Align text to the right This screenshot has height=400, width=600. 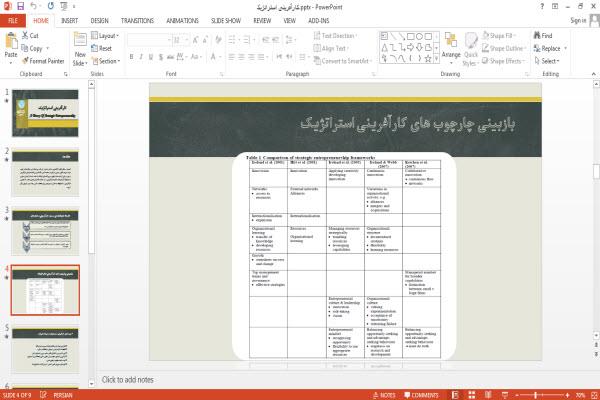coord(251,57)
